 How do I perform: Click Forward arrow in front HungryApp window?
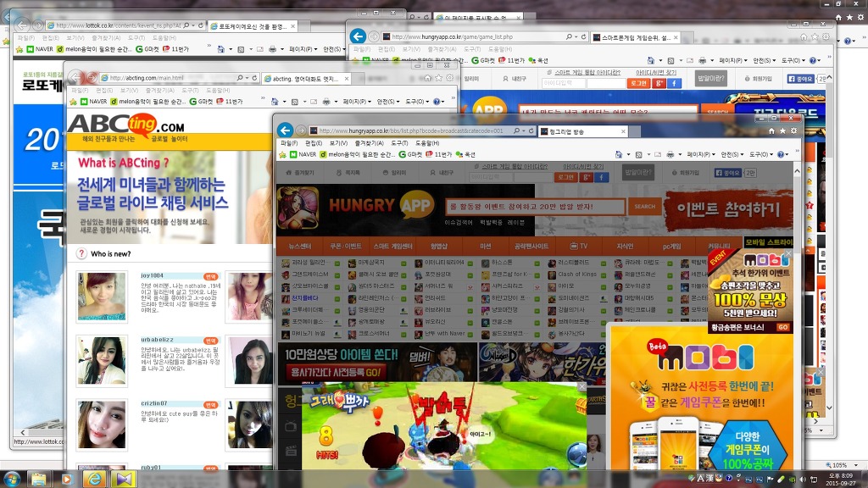click(301, 130)
